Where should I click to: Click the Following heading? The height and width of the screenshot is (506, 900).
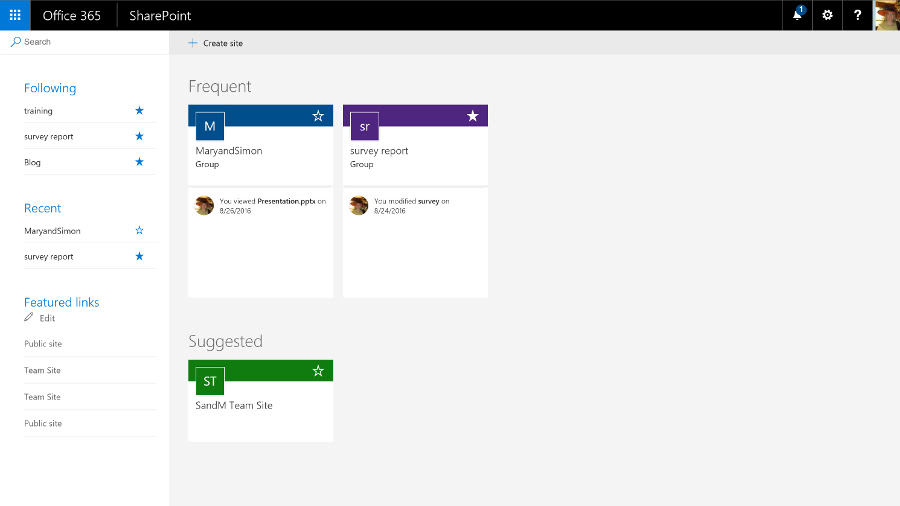pyautogui.click(x=50, y=88)
